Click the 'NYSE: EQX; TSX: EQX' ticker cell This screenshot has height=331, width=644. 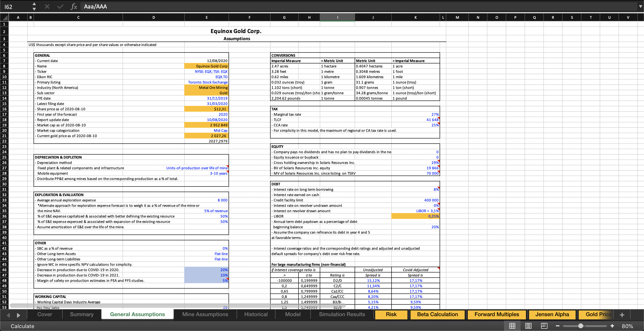(206, 71)
